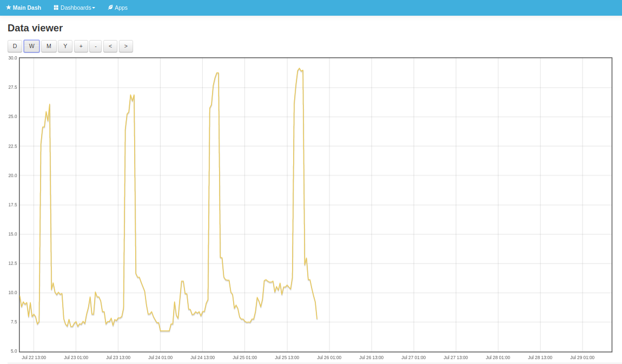This screenshot has height=364, width=622.
Task: Click the Jul 26 01:00 axis label
Action: coord(329,358)
